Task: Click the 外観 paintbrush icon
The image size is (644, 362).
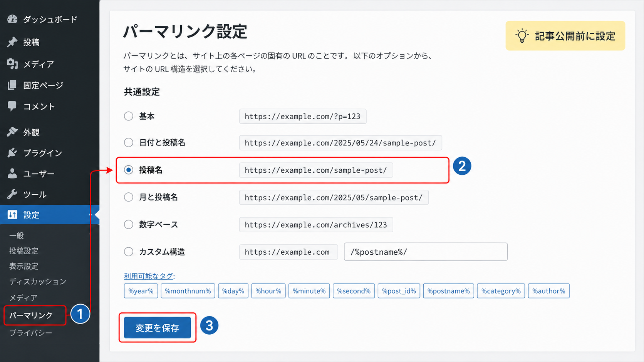Action: point(12,132)
